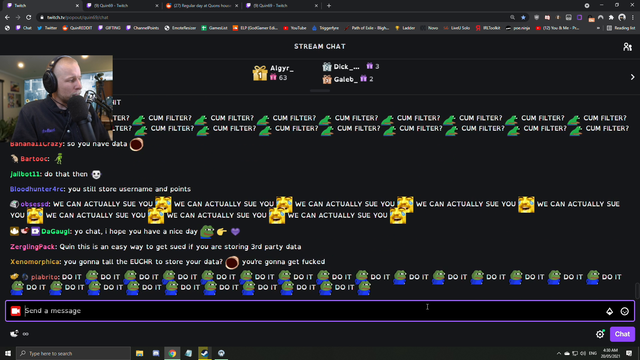Open the Twitter bookmark

coord(47,28)
